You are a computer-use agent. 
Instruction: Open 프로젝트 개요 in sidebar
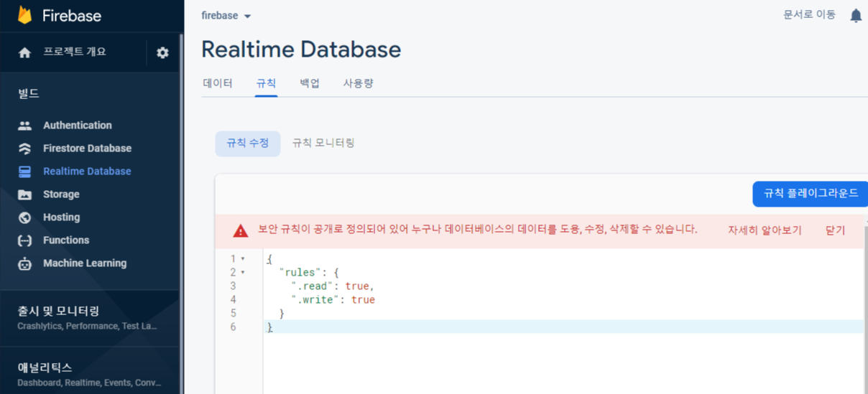point(75,52)
